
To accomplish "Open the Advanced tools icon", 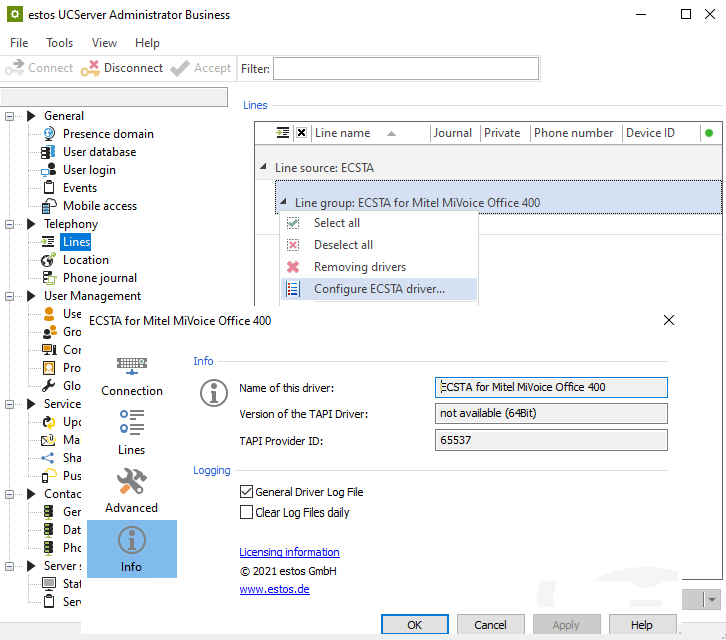I will pyautogui.click(x=131, y=482).
